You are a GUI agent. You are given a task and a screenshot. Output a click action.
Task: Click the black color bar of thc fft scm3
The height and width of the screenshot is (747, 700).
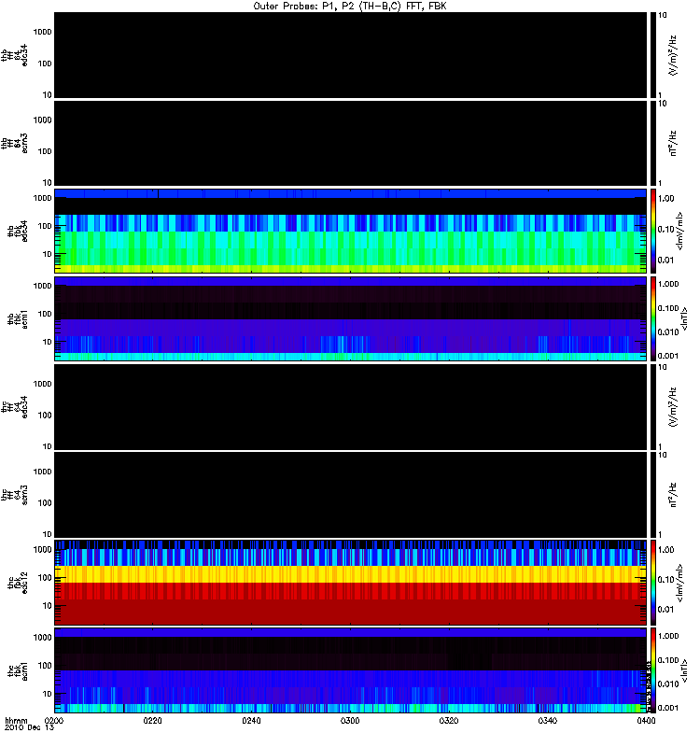point(653,495)
